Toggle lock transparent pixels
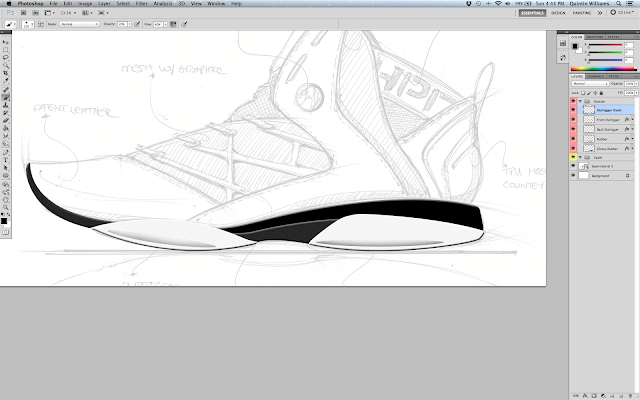640x400 pixels. coord(583,93)
